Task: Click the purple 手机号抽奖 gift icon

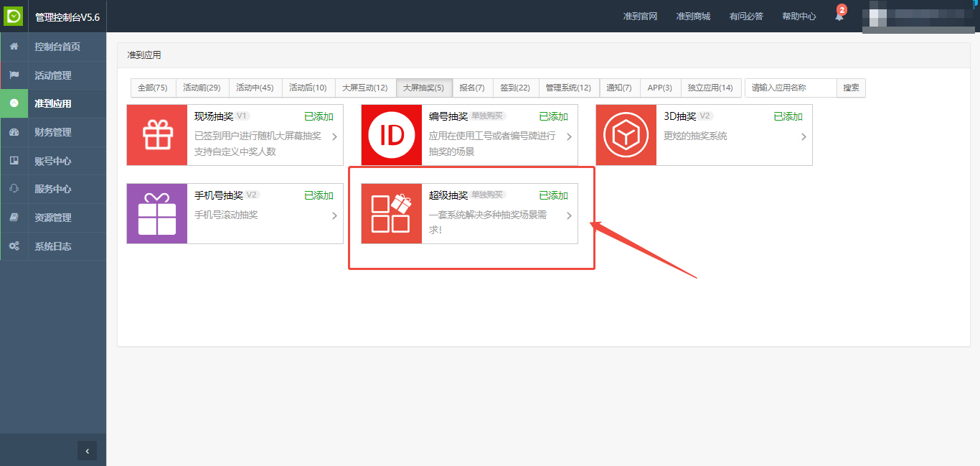Action: 157,214
